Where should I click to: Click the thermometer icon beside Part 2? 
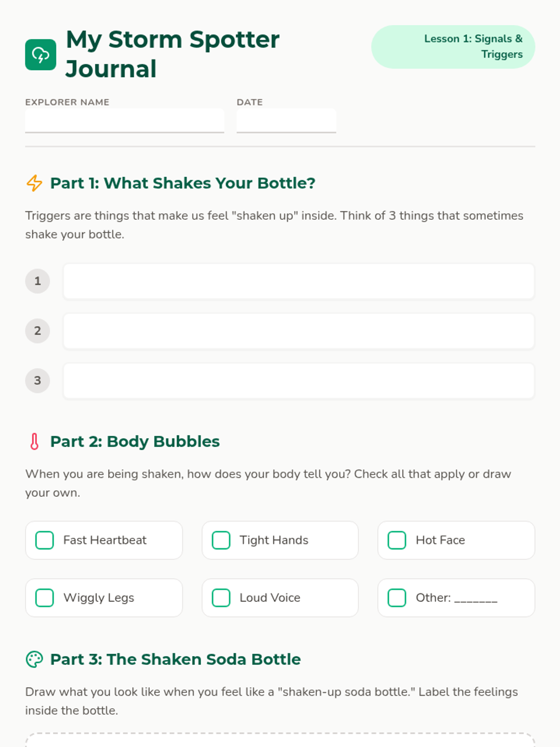pos(35,441)
